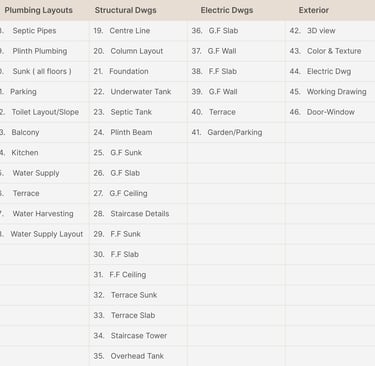Select item 32 Terrace Sunk
Image resolution: width=375 pixels, height=366 pixels.
point(125,295)
